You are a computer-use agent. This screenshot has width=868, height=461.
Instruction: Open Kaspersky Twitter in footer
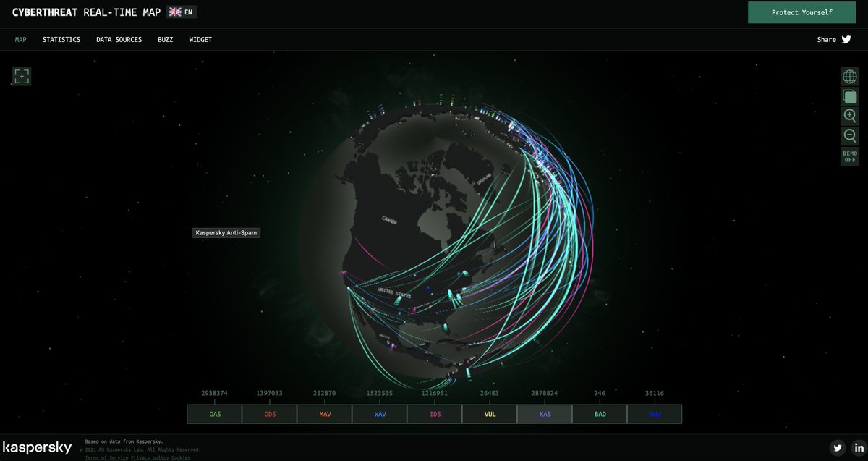838,448
